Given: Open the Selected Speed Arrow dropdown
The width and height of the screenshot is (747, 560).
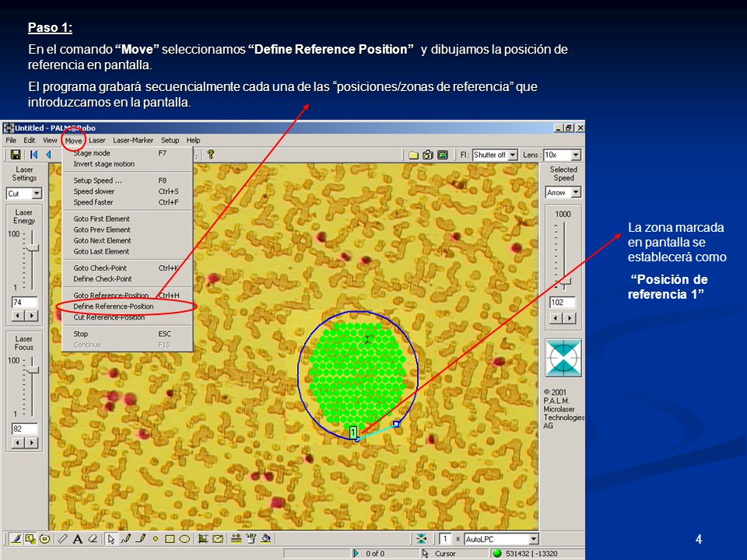Looking at the screenshot, I should pyautogui.click(x=576, y=192).
